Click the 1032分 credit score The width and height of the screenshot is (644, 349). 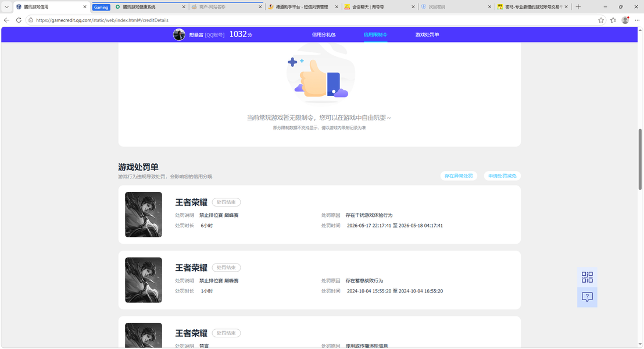(x=241, y=34)
